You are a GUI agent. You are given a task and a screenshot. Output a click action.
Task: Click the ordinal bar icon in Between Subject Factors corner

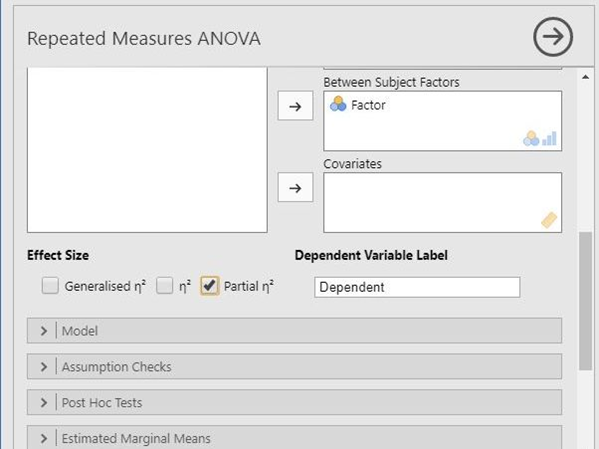(549, 138)
